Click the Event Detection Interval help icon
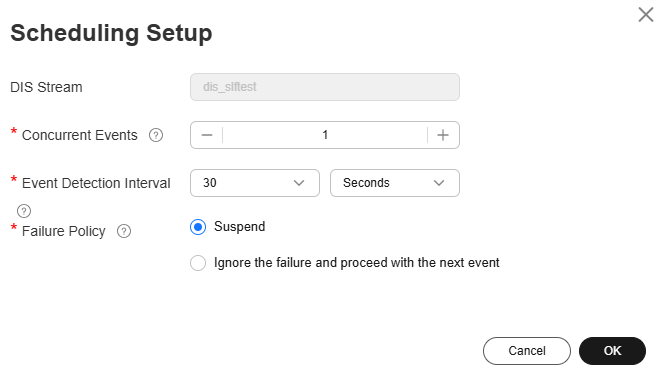659x372 pixels. 24,211
